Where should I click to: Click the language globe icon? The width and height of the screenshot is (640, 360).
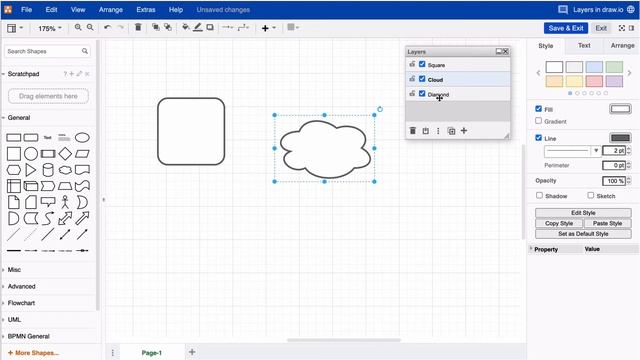(631, 9)
